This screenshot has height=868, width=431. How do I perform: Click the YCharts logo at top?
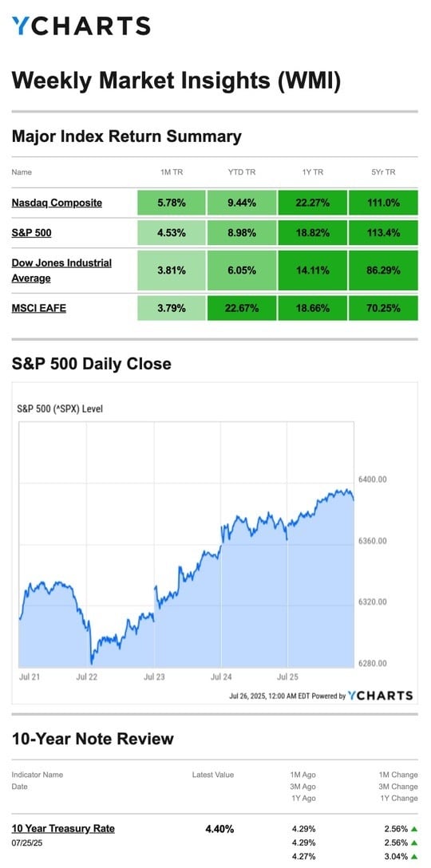(81, 26)
